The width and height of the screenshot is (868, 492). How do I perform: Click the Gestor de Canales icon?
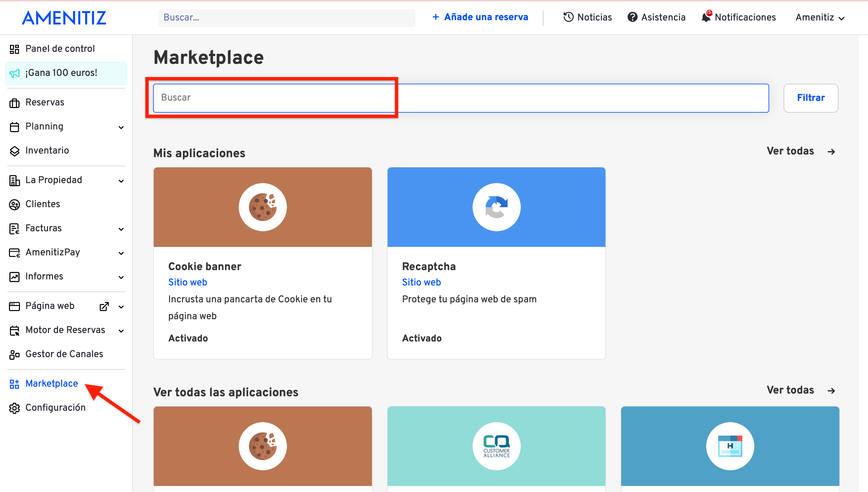point(14,354)
